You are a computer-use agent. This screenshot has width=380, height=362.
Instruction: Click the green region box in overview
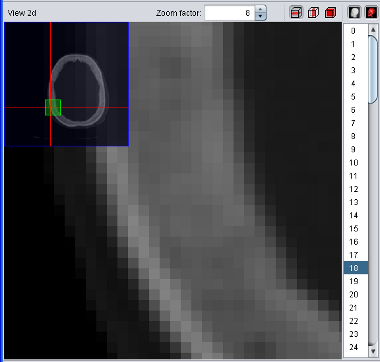tap(53, 107)
